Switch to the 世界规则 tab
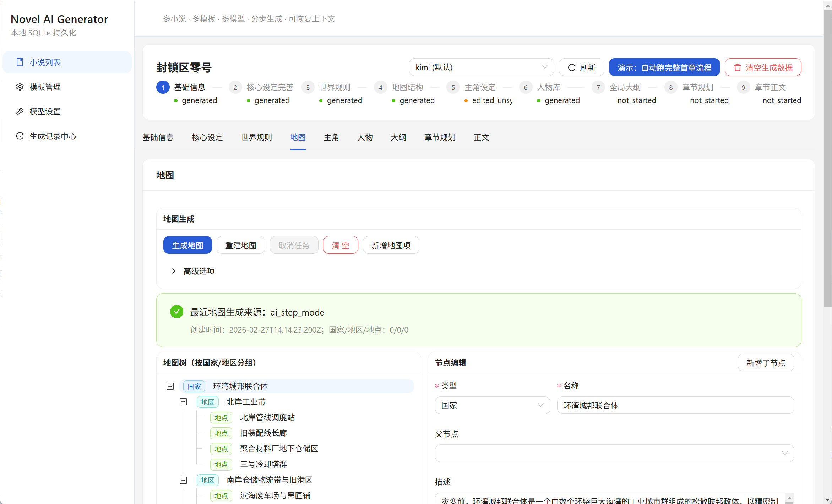Screen dimensions: 832x504 pyautogui.click(x=256, y=138)
